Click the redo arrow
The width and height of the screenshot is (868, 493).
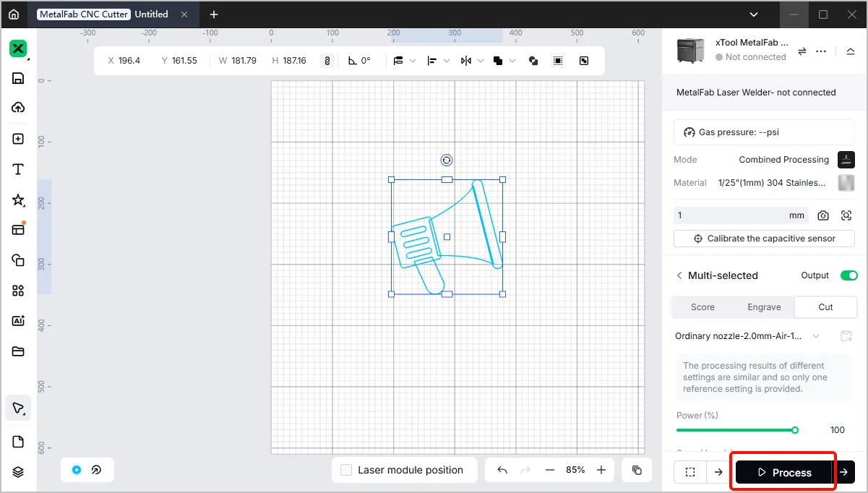point(525,470)
